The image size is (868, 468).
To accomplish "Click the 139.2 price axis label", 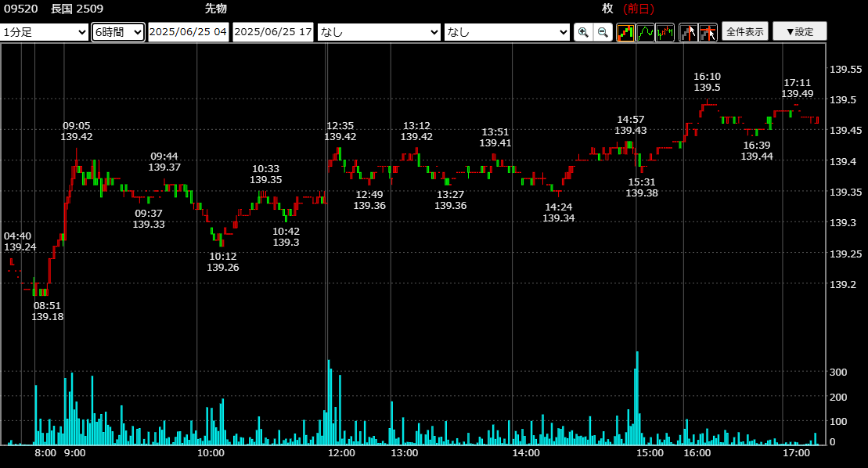I will click(x=842, y=284).
